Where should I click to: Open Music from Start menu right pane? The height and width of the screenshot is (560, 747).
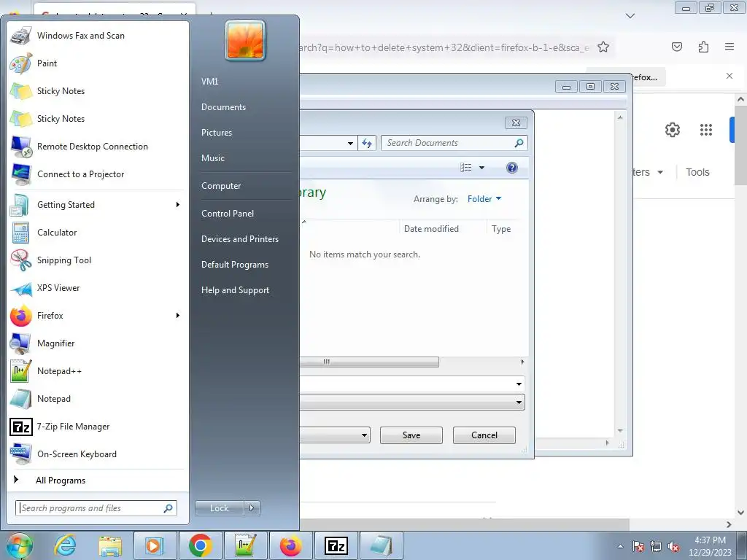[212, 158]
